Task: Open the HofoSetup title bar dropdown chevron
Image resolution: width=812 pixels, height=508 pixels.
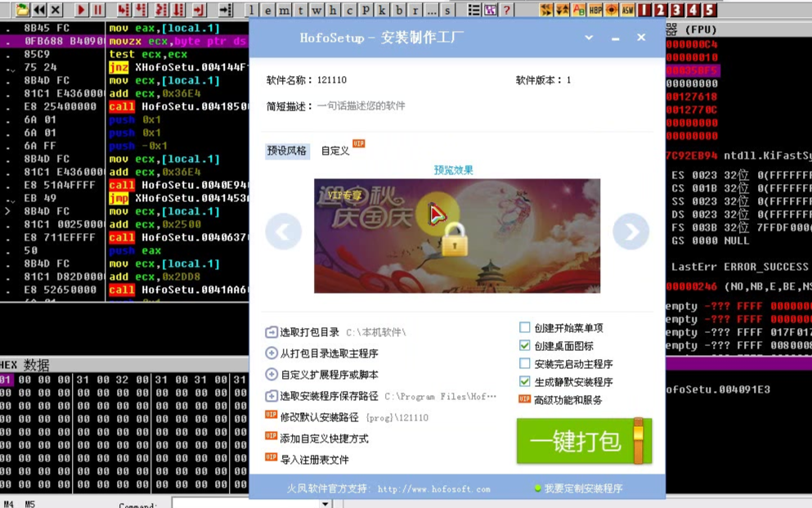Action: [589, 38]
